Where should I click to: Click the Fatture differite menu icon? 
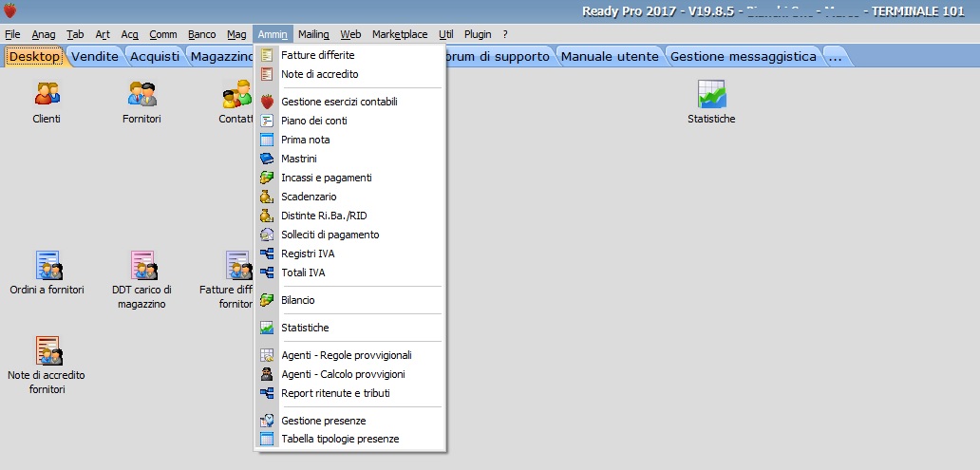tap(267, 55)
